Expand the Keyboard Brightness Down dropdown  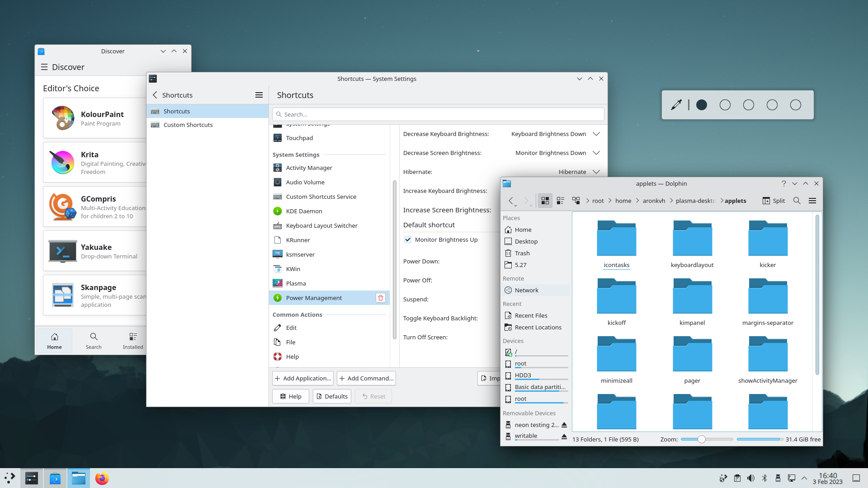[x=595, y=133]
